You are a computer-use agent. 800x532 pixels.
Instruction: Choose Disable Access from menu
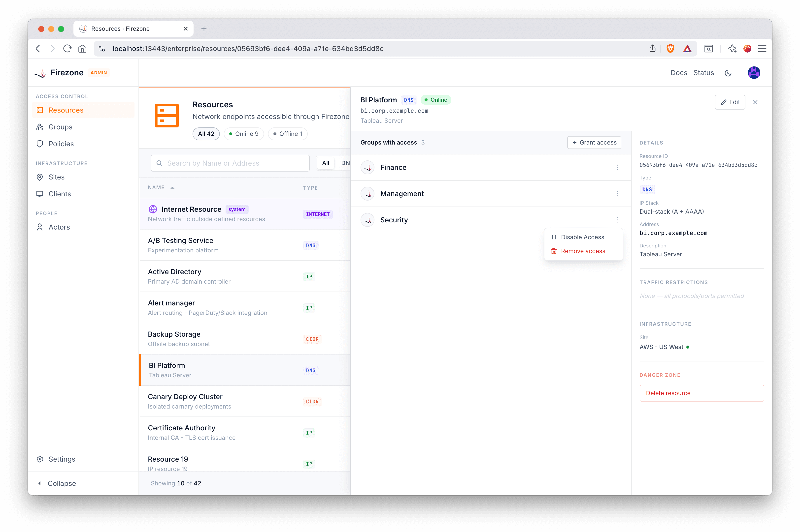pos(582,237)
